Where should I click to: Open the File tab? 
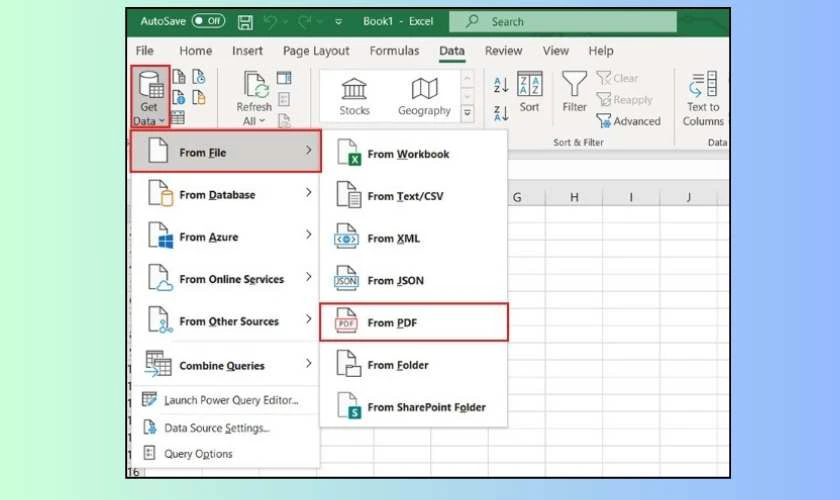point(145,50)
